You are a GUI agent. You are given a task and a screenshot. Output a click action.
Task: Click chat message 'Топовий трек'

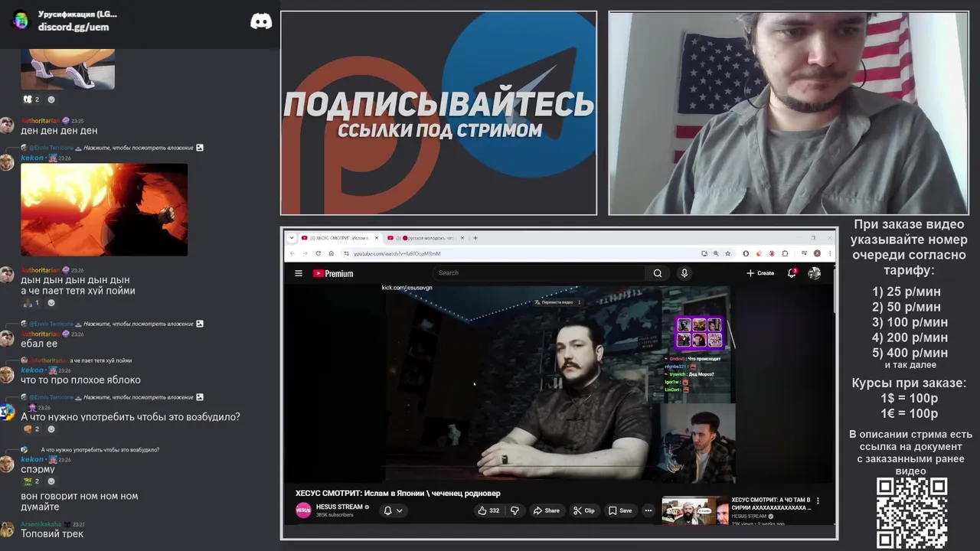[52, 534]
